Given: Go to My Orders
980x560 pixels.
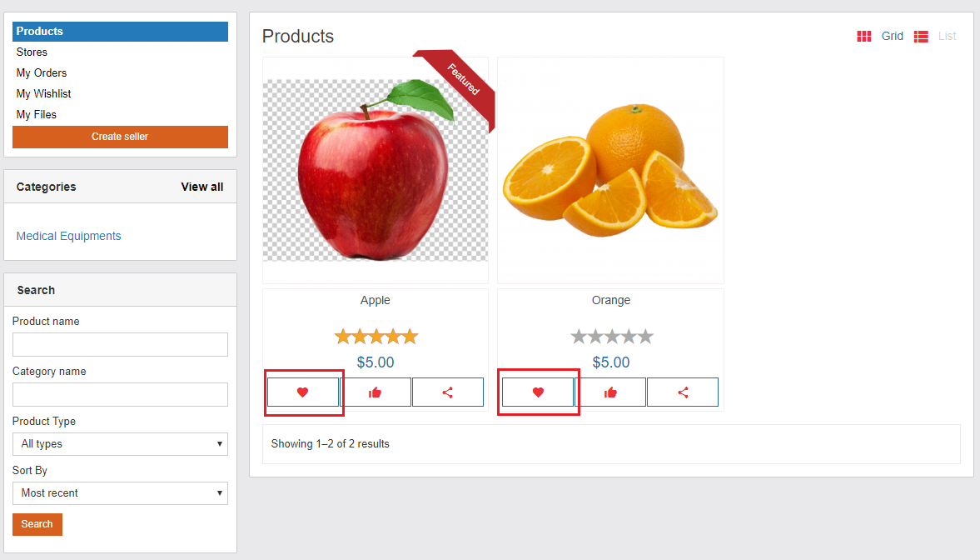Looking at the screenshot, I should click(x=42, y=73).
